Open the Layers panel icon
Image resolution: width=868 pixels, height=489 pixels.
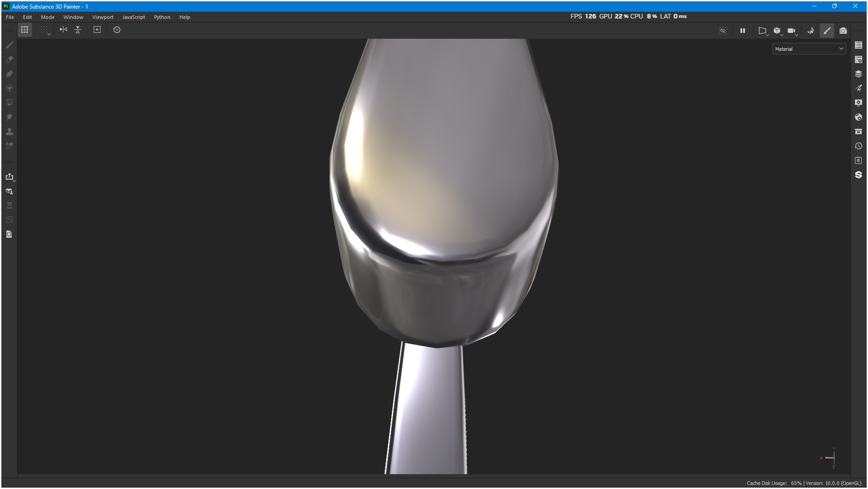(x=858, y=74)
